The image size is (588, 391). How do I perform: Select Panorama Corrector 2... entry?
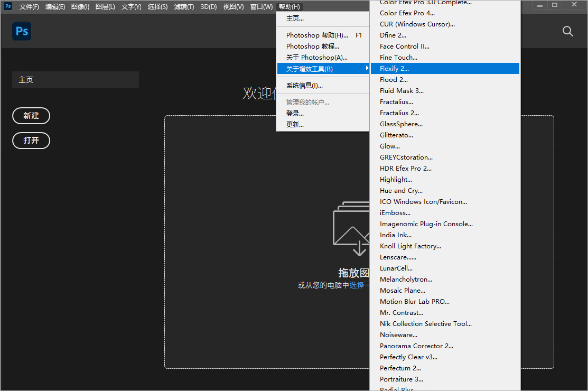click(445, 346)
